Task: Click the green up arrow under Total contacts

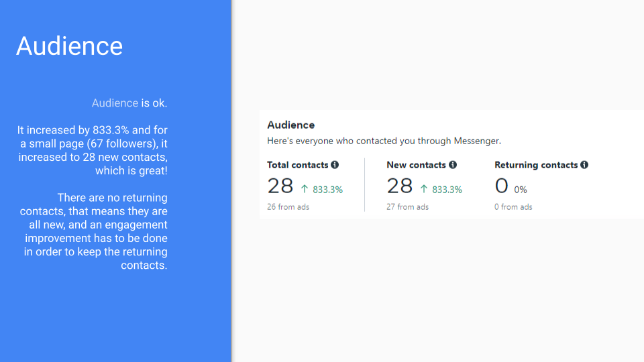Action: point(305,189)
